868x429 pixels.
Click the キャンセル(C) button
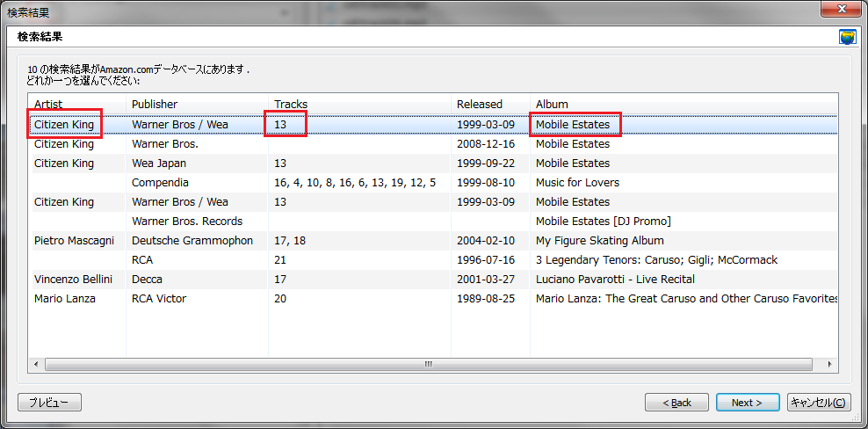coord(818,403)
